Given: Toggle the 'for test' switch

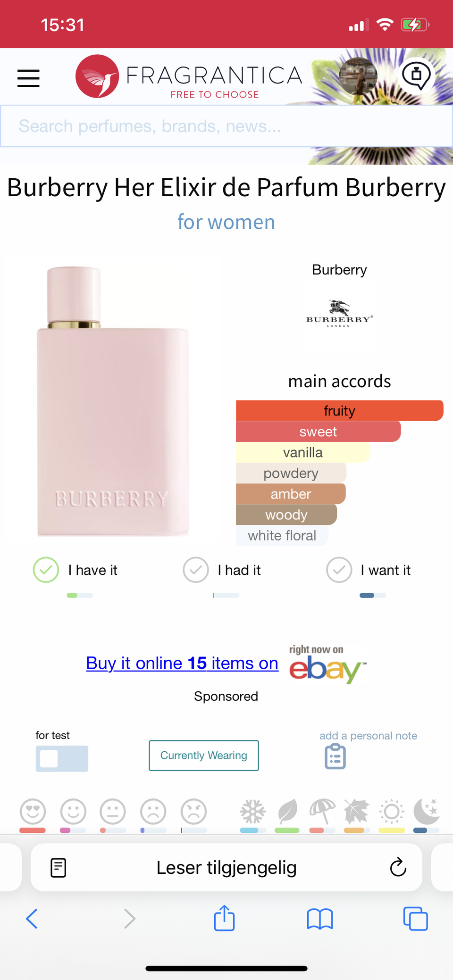Looking at the screenshot, I should (x=62, y=758).
